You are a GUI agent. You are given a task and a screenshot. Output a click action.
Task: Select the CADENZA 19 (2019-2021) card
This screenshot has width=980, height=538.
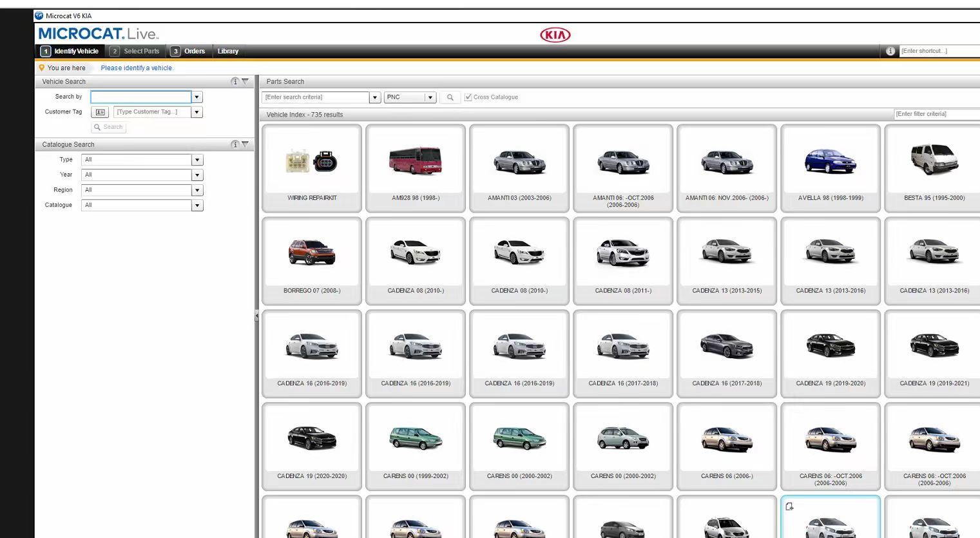933,354
